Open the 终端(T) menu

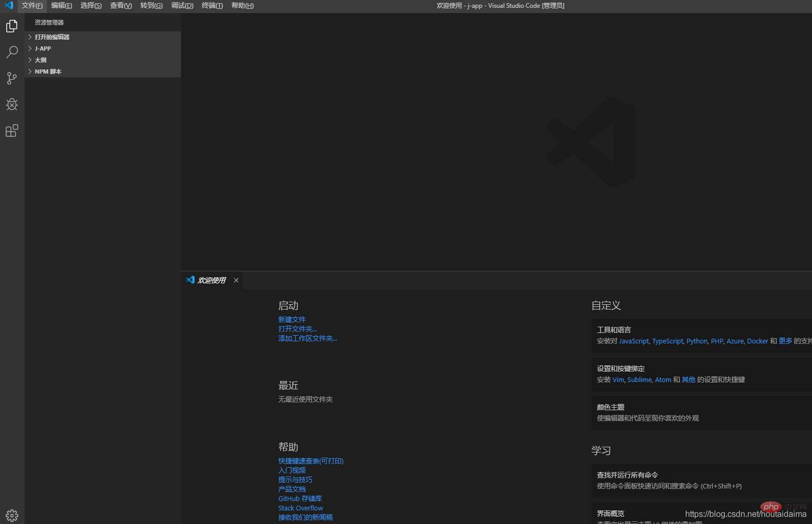pyautogui.click(x=212, y=5)
